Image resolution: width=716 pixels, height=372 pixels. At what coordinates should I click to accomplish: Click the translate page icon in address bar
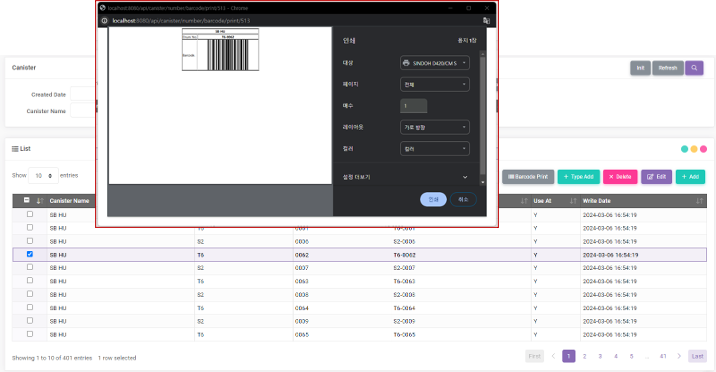pos(486,21)
